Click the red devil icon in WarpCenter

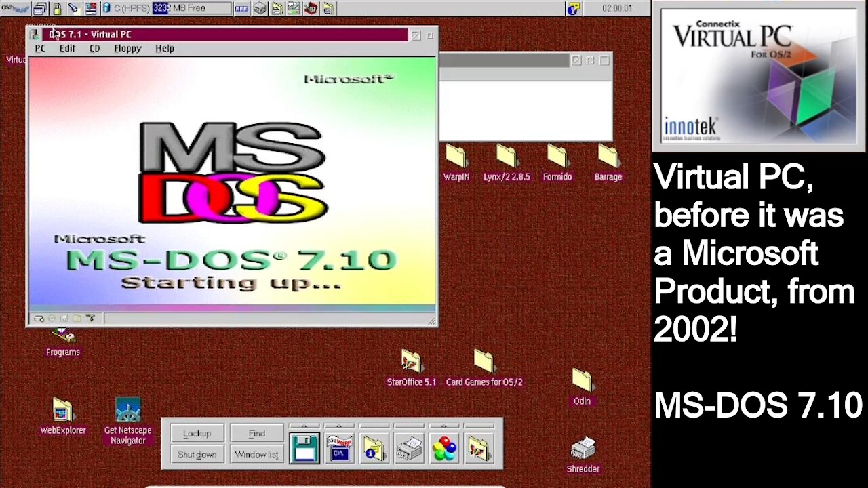tap(311, 9)
